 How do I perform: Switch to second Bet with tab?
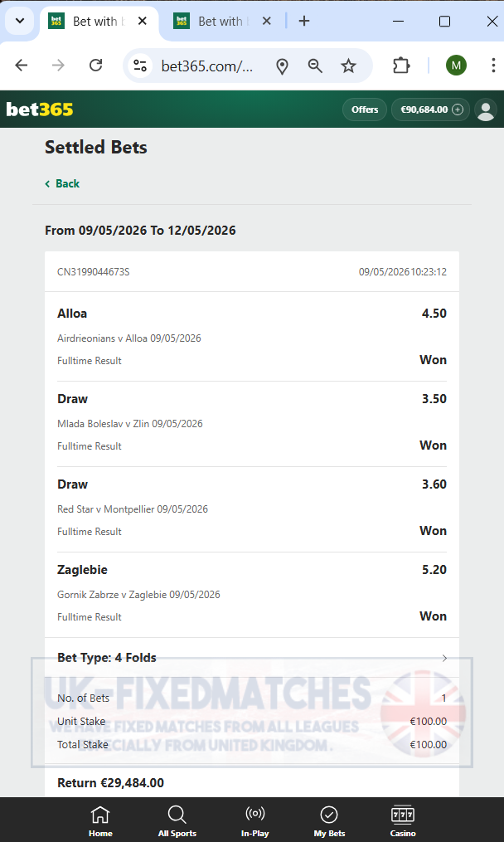coord(214,22)
